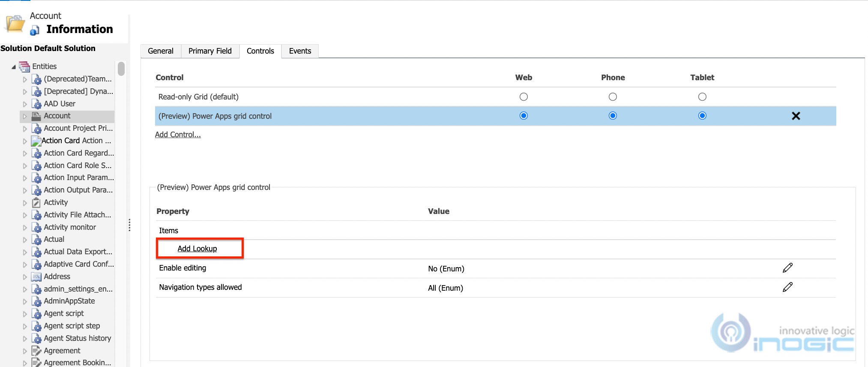Expand the Agreement node arrow
The width and height of the screenshot is (868, 367).
(25, 351)
